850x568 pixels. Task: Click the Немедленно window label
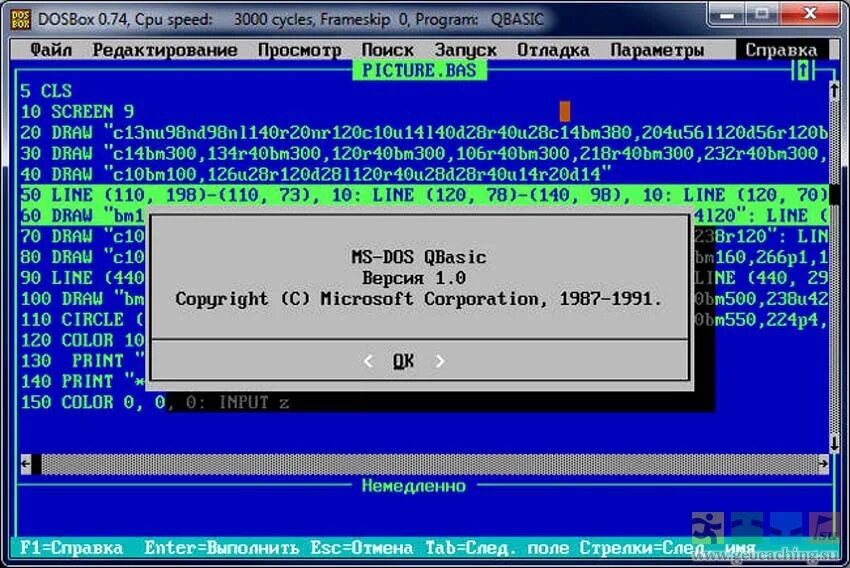pyautogui.click(x=414, y=486)
